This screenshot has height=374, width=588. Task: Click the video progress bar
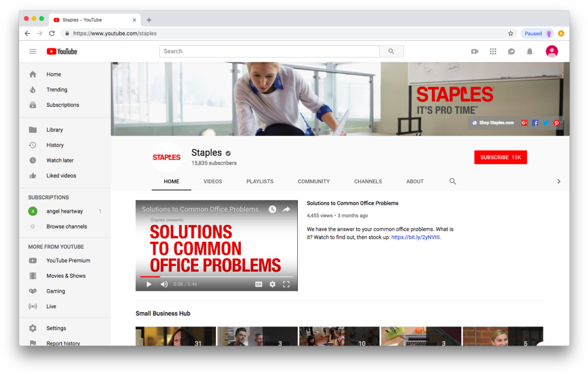tap(217, 277)
